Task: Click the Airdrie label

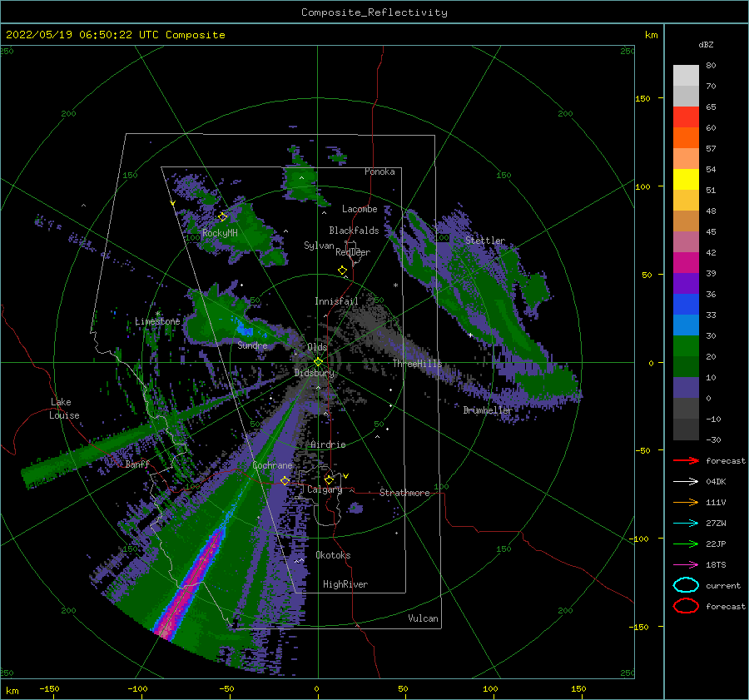Action: (328, 444)
